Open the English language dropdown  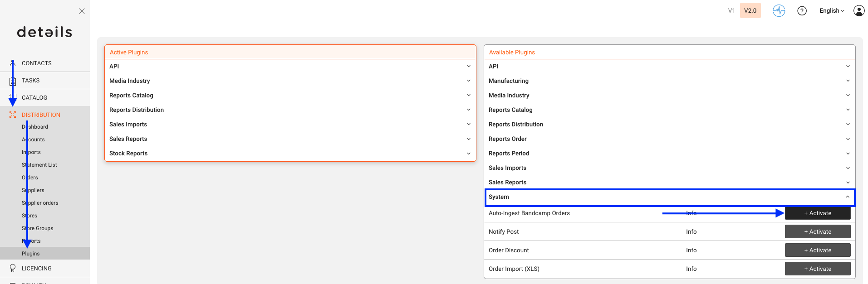pyautogui.click(x=832, y=11)
